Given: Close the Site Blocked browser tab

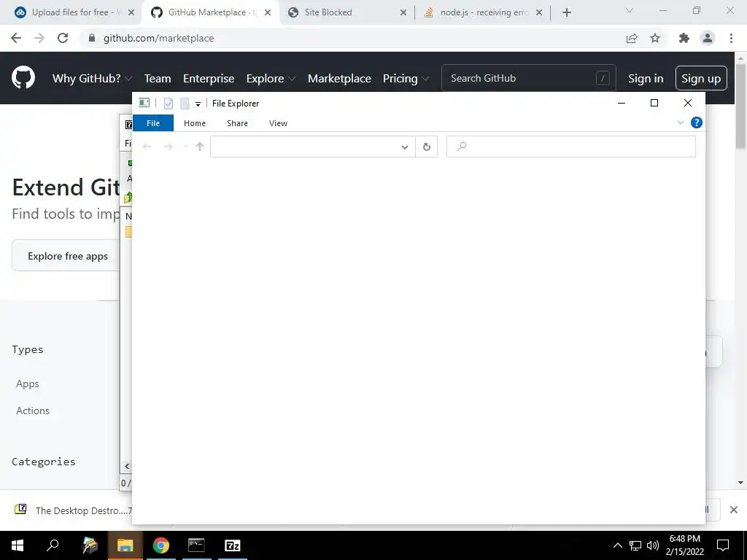Looking at the screenshot, I should tap(403, 12).
